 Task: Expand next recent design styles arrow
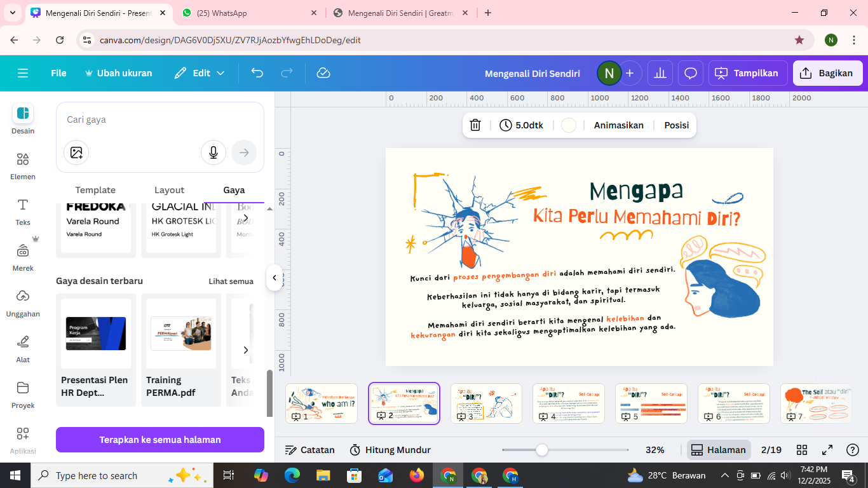[246, 350]
